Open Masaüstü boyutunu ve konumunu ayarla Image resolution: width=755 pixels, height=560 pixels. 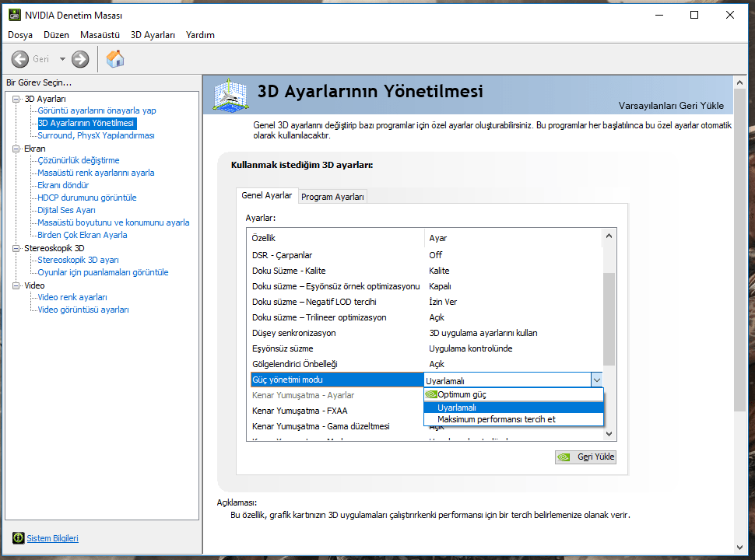[114, 222]
